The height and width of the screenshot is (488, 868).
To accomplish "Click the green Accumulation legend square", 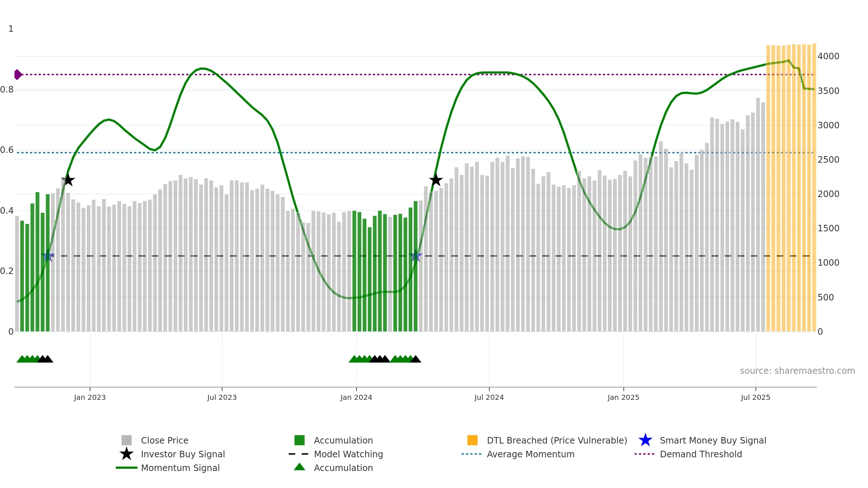I will coord(299,440).
